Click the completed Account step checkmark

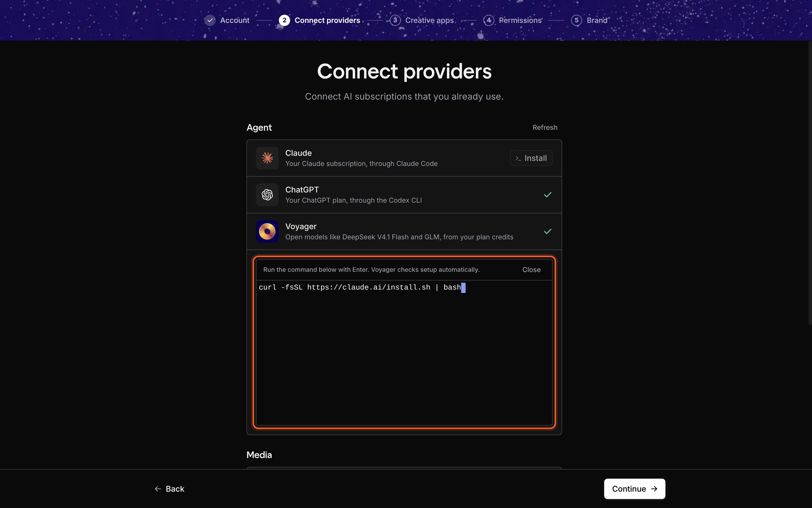[x=210, y=20]
